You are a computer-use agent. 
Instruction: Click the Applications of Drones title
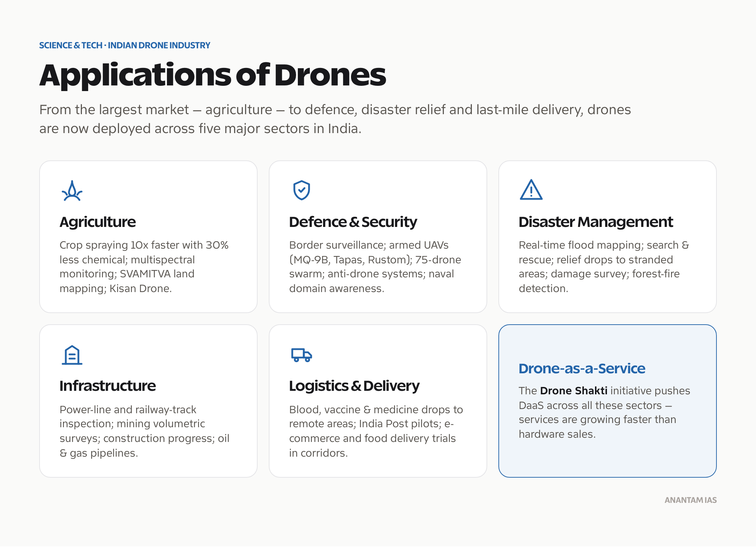coord(212,75)
